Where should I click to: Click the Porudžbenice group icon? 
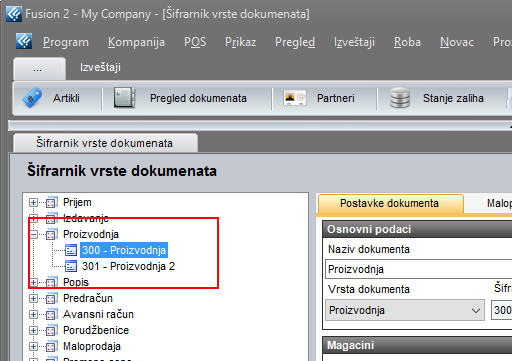pyautogui.click(x=51, y=330)
